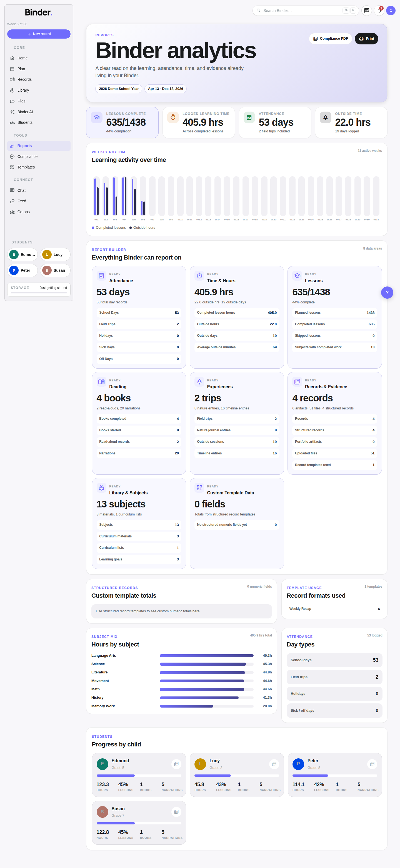400x868 pixels.
Task: Select the Lessons Complete stat card
Action: click(x=122, y=123)
